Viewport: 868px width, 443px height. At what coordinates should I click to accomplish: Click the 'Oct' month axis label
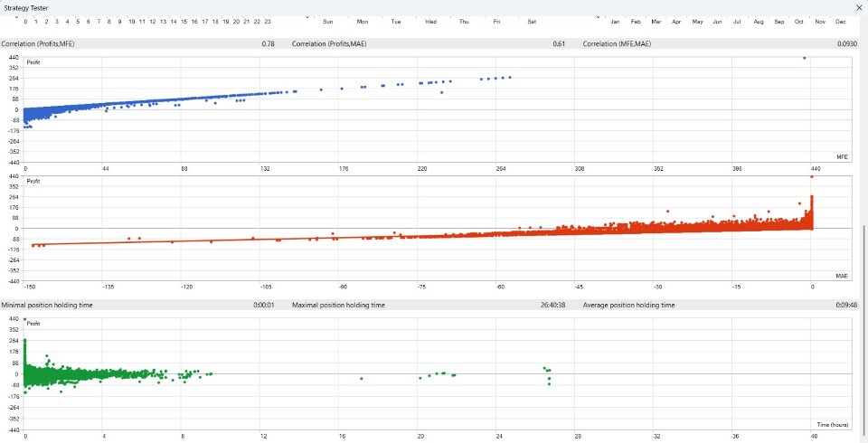[x=798, y=22]
